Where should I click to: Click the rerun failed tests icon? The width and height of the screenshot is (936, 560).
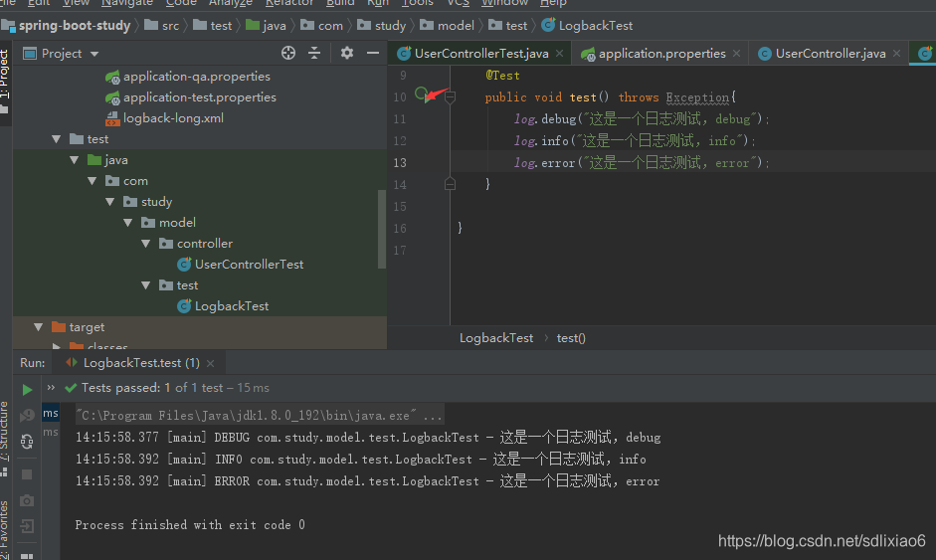coord(27,416)
